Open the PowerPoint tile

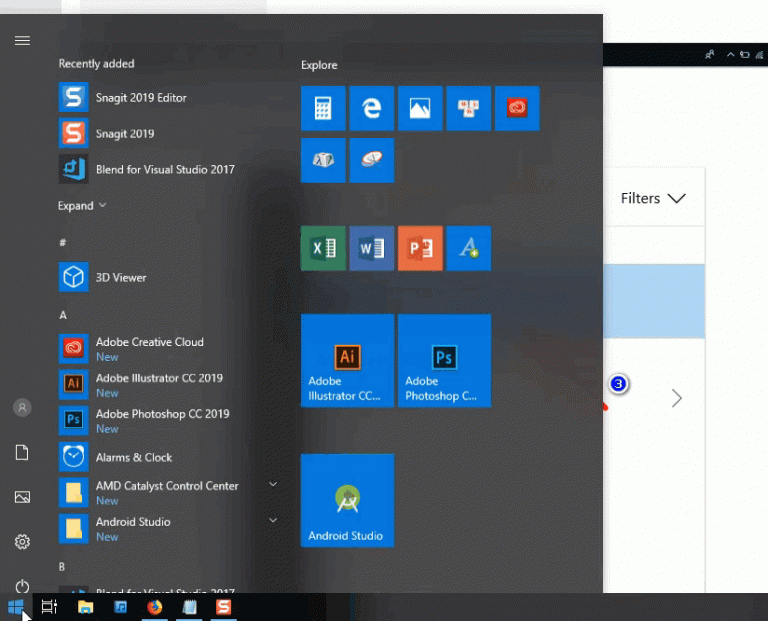420,248
